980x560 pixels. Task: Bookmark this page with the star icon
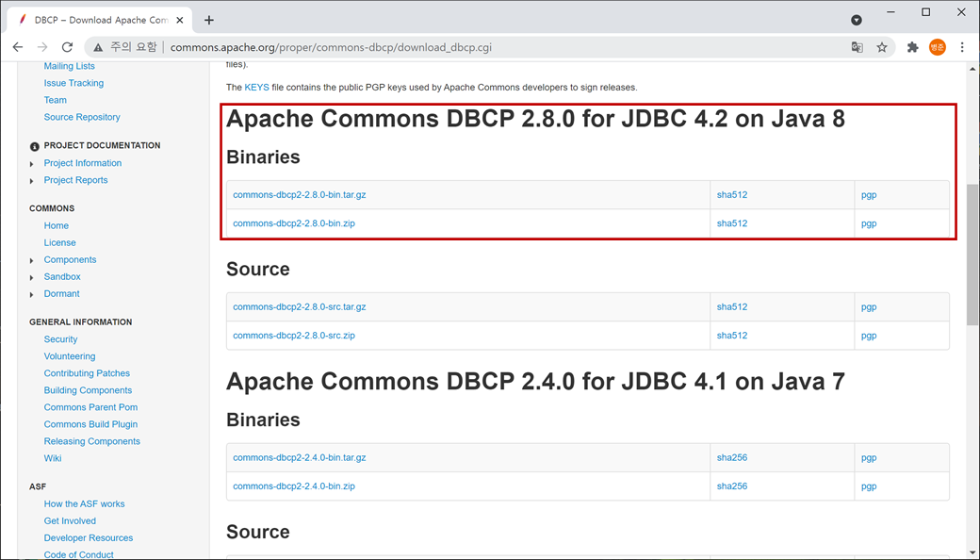coord(882,47)
